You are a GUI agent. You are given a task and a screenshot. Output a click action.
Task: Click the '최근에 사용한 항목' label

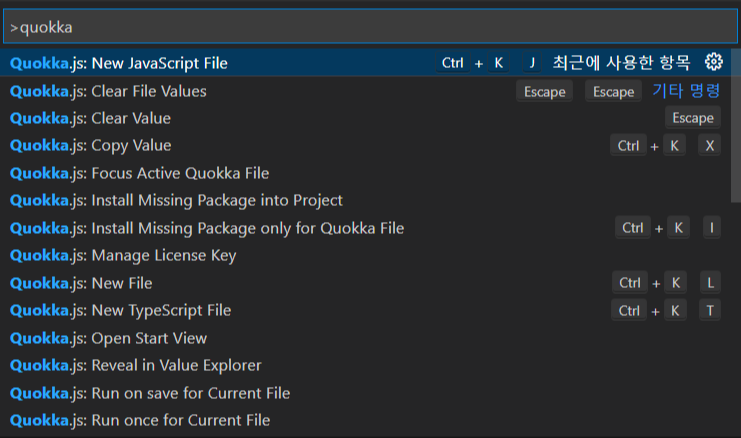(621, 62)
